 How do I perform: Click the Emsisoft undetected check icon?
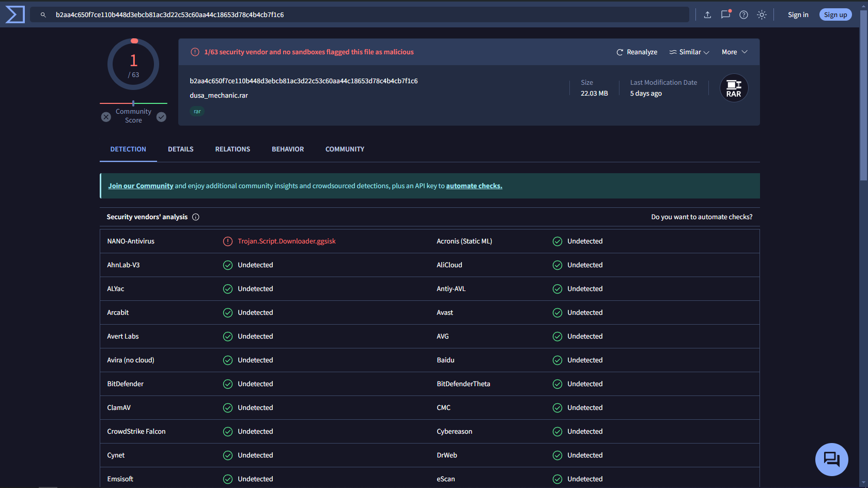[228, 479]
